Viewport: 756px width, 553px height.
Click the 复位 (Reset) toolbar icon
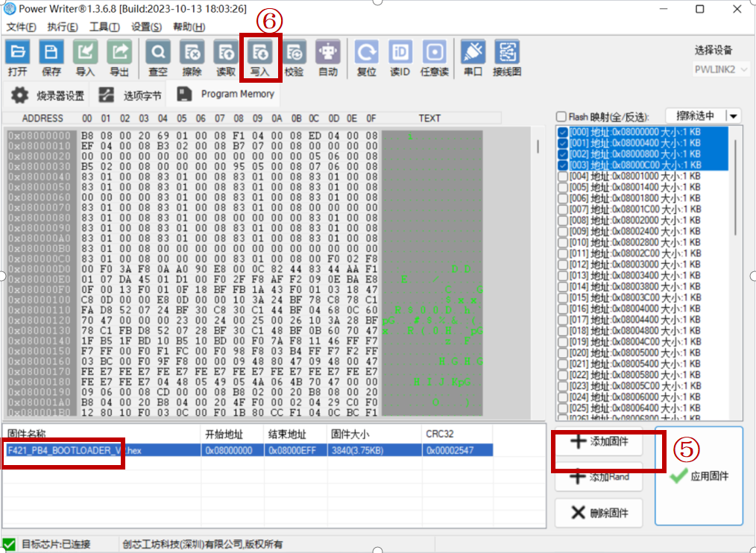pos(366,58)
